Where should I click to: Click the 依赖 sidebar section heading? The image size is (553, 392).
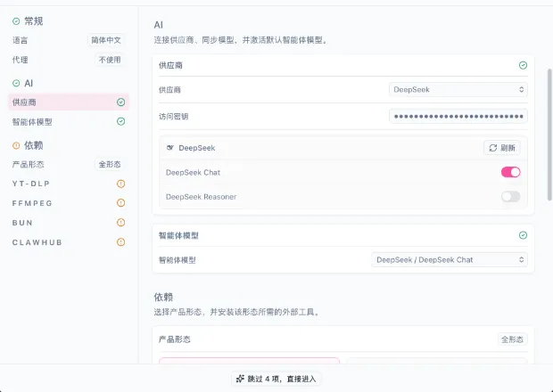34,145
